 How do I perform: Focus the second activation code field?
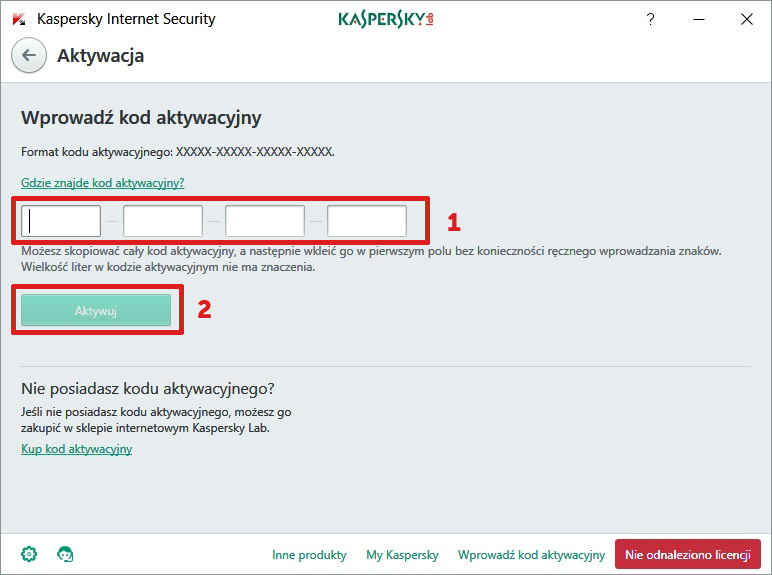(163, 221)
